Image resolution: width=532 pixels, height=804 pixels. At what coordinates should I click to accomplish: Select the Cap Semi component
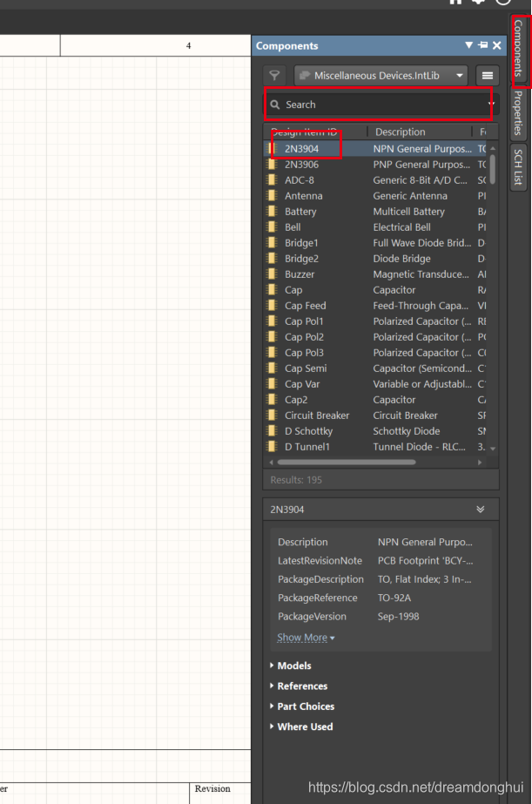375,368
